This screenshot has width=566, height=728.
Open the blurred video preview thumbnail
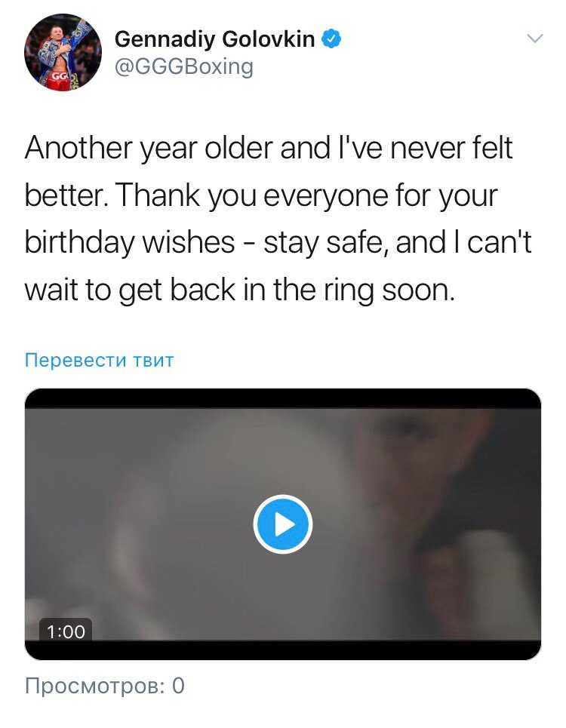point(283,524)
